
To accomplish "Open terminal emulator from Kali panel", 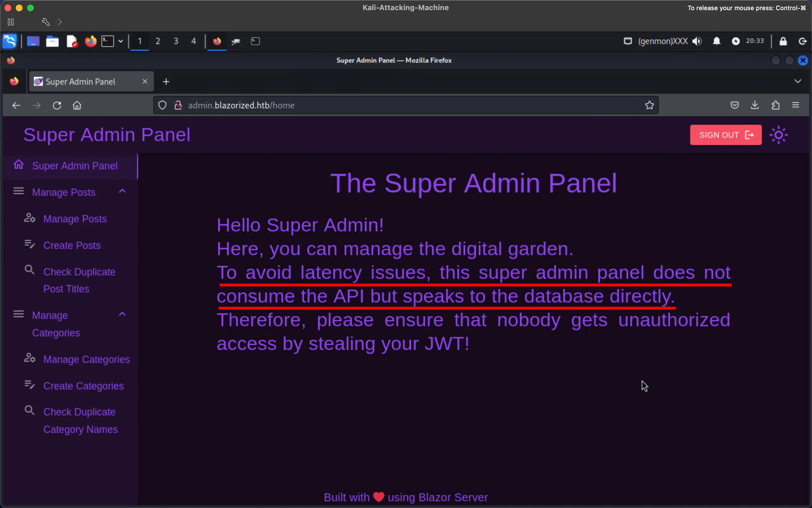I will (x=108, y=41).
